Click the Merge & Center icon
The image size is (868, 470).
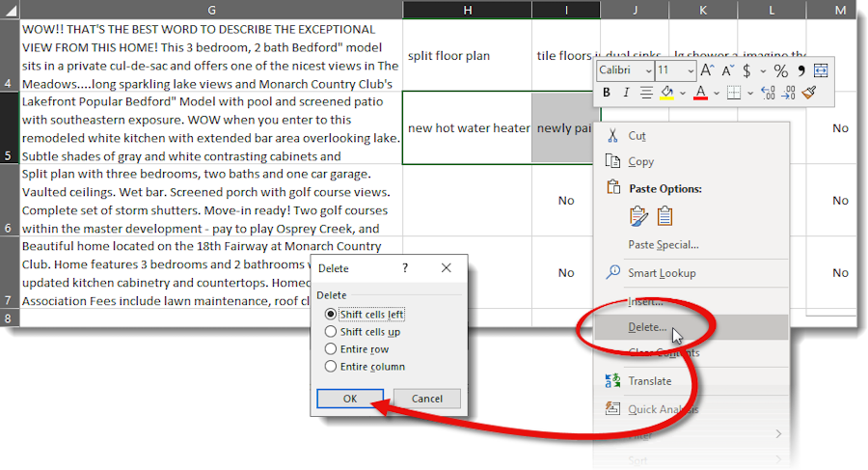821,70
